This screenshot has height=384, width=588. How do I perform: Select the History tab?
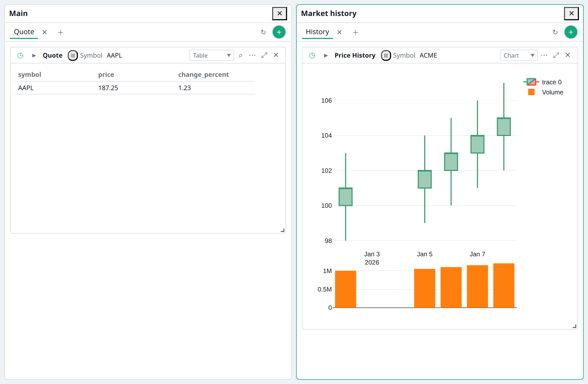point(317,32)
